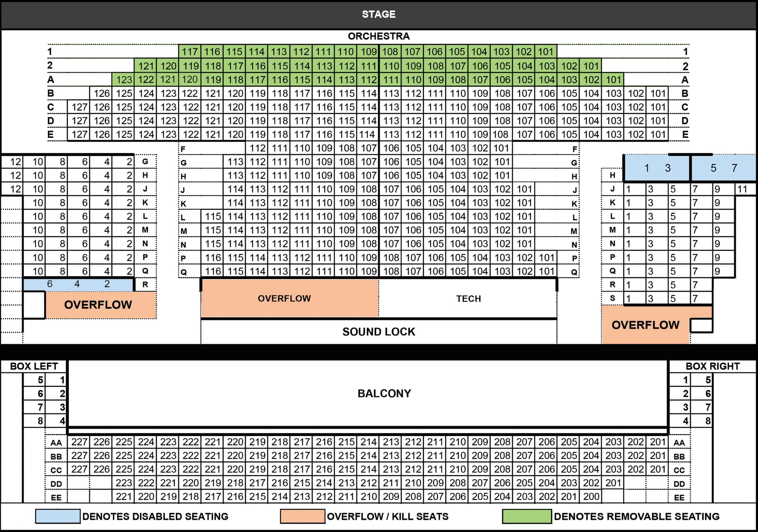Choose Box Left seat 7

tap(34, 407)
